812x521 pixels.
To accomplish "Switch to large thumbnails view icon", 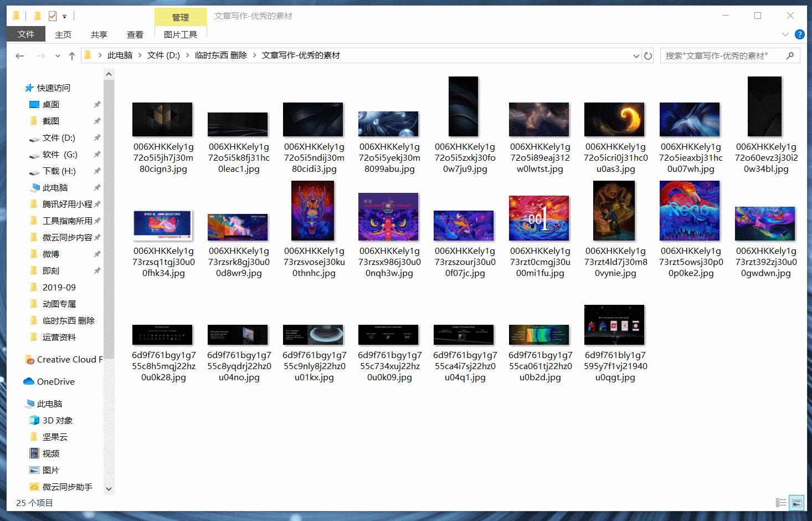I will [796, 503].
